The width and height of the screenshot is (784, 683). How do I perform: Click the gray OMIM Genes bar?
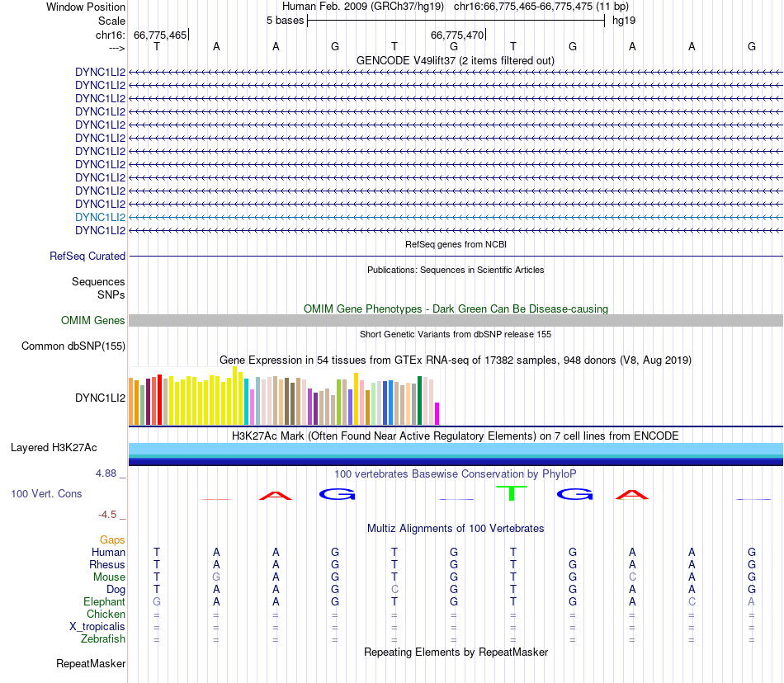pos(456,320)
